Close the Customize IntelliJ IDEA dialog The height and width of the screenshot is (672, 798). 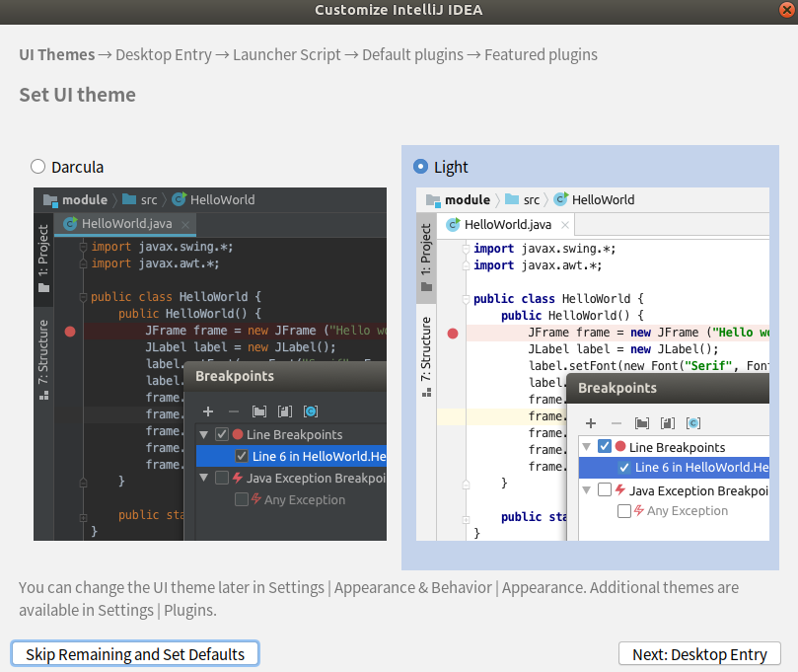point(787,10)
